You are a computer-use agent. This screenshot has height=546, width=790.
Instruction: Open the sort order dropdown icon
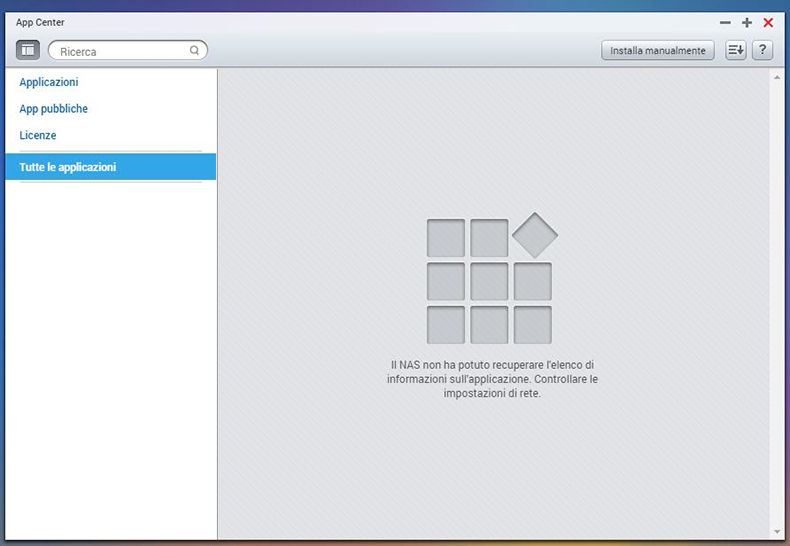(x=736, y=50)
